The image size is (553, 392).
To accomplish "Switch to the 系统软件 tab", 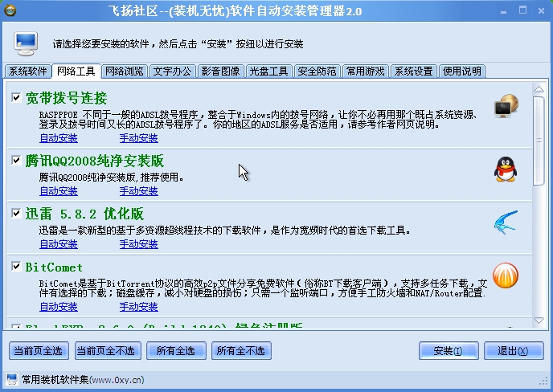I will 28,71.
